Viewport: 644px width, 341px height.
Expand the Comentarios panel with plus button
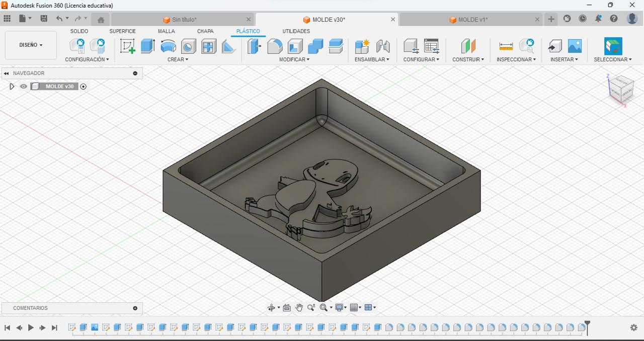135,308
